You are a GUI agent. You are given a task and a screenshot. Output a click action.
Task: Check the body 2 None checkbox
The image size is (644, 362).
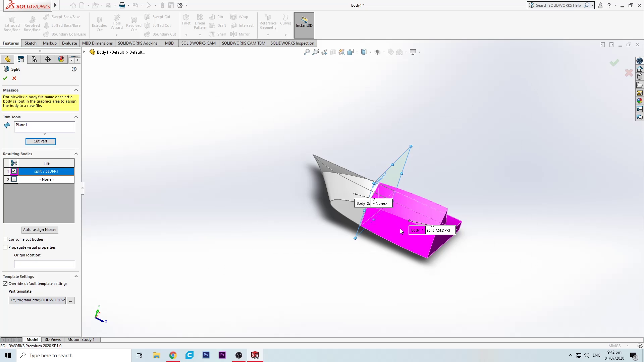[14, 179]
